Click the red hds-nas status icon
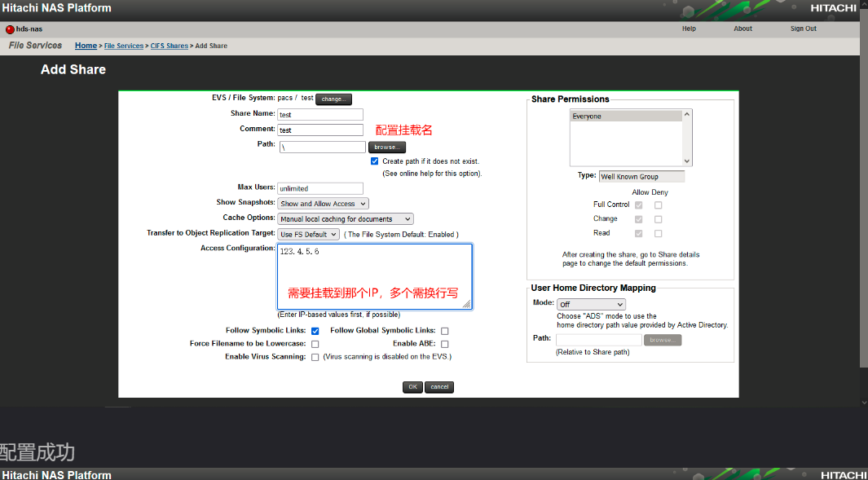The width and height of the screenshot is (868, 480). pyautogui.click(x=10, y=29)
